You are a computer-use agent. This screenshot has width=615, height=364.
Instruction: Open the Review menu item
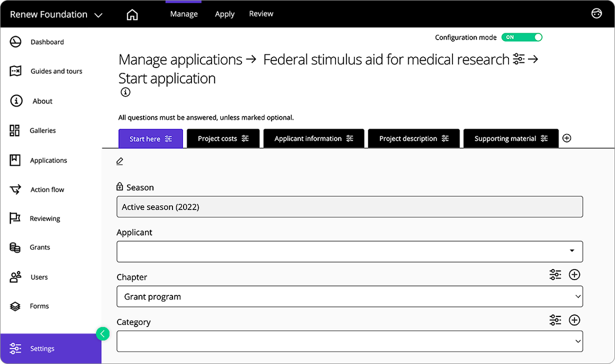[x=261, y=14]
